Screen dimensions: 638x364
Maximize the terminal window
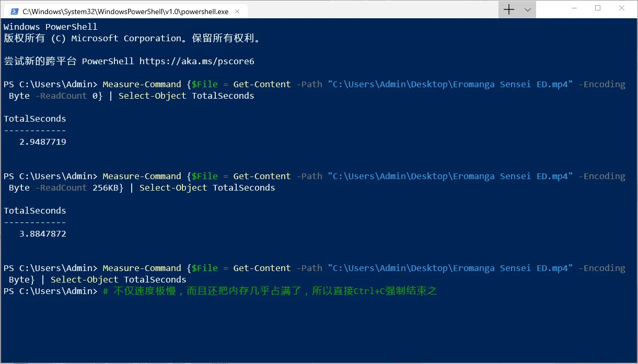[598, 8]
